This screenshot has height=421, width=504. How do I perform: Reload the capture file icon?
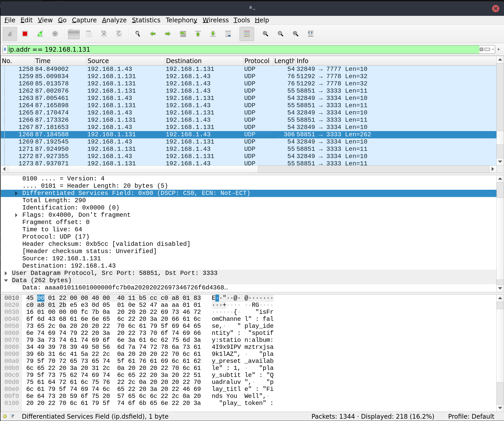pos(119,34)
